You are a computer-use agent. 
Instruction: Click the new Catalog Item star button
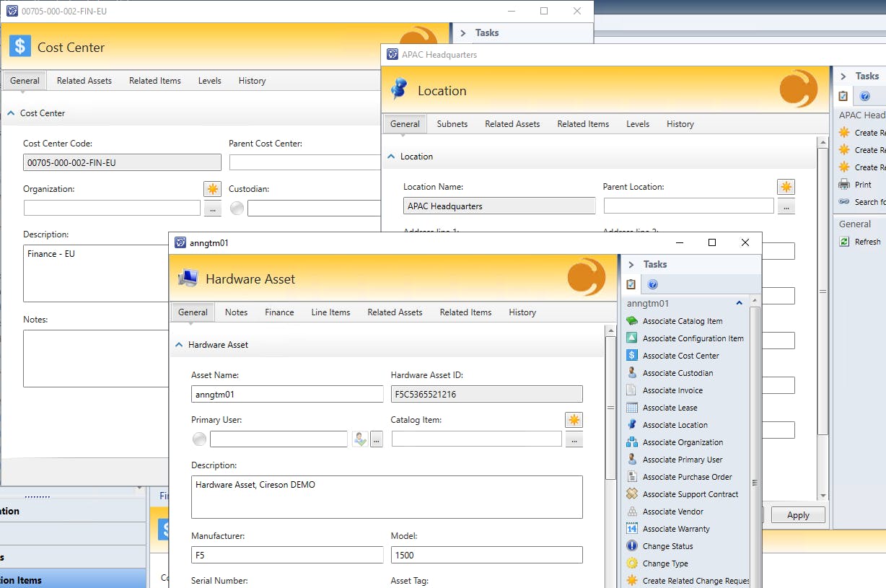click(574, 420)
